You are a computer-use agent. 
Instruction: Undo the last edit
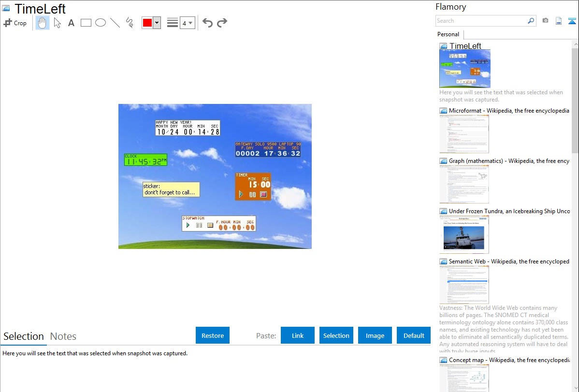pos(207,23)
